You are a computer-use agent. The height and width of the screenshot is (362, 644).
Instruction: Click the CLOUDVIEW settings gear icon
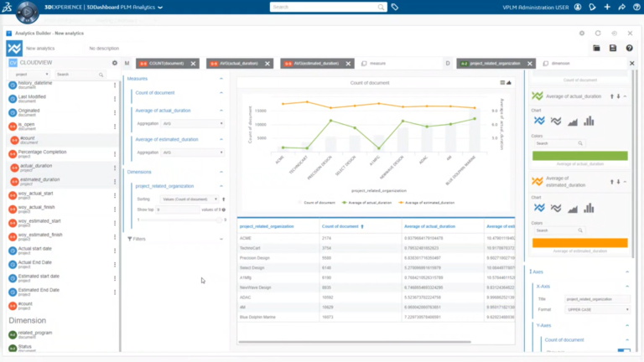click(x=115, y=63)
